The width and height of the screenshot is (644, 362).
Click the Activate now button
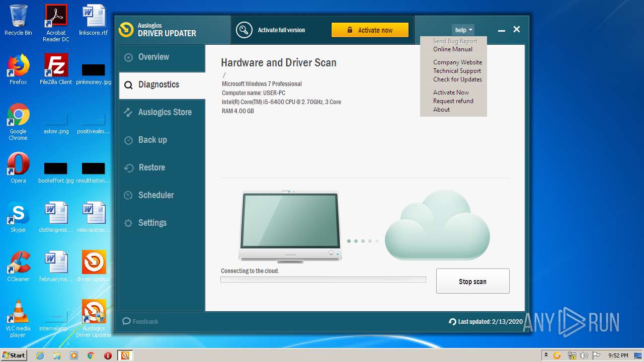370,30
